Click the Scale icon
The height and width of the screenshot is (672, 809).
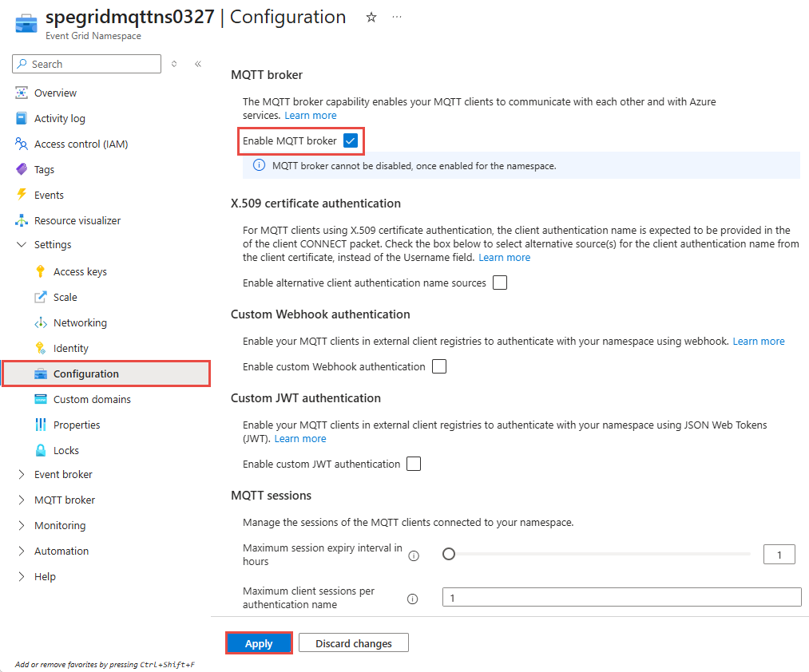40,297
